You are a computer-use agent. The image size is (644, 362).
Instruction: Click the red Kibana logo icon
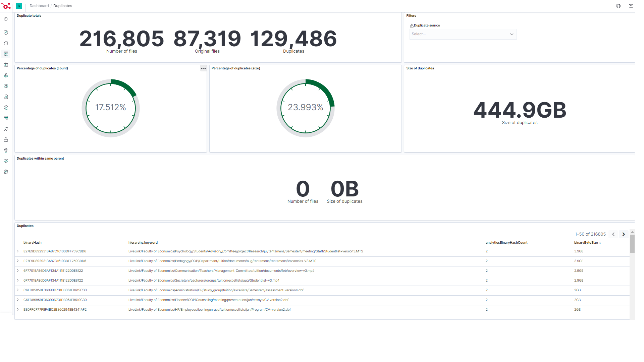(x=6, y=6)
